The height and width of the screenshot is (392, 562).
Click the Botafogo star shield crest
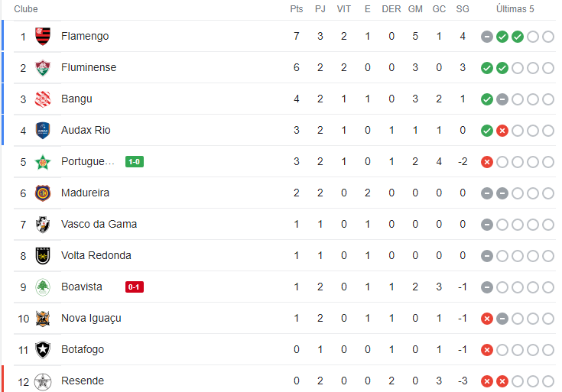(43, 350)
